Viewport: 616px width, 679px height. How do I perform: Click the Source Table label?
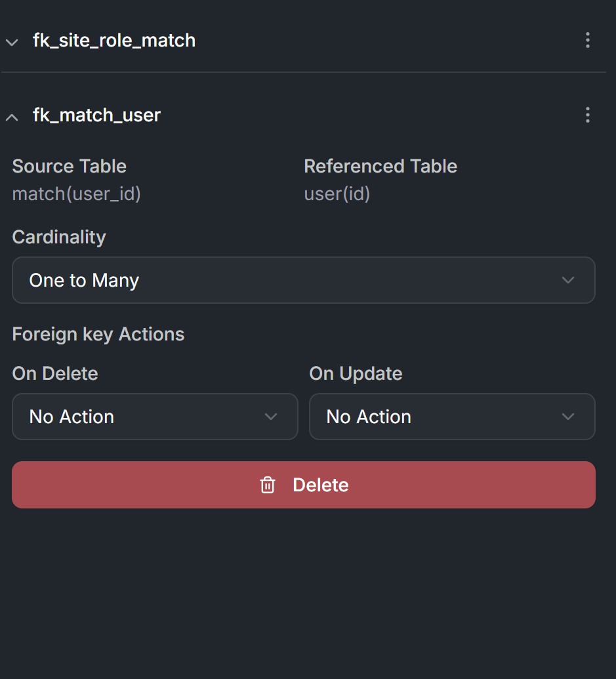(70, 166)
